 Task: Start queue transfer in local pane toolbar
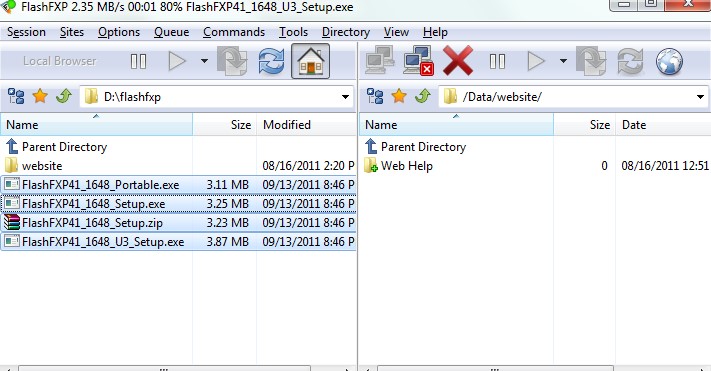pos(177,61)
